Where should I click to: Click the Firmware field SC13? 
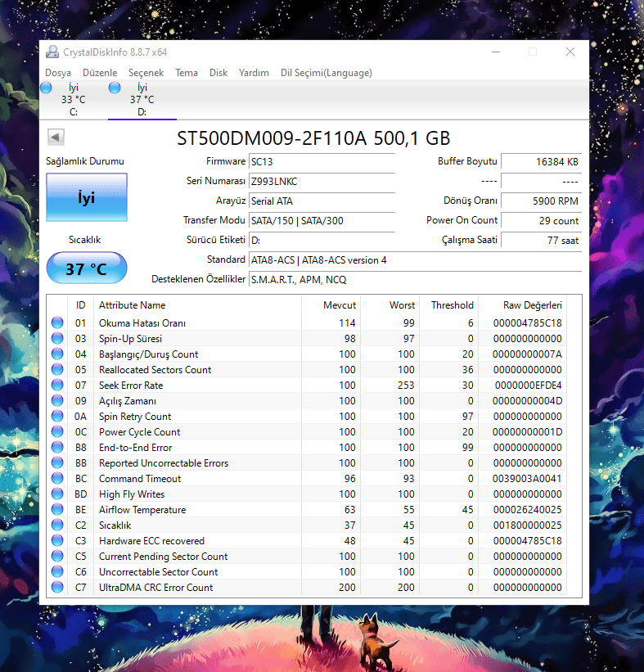pyautogui.click(x=322, y=161)
